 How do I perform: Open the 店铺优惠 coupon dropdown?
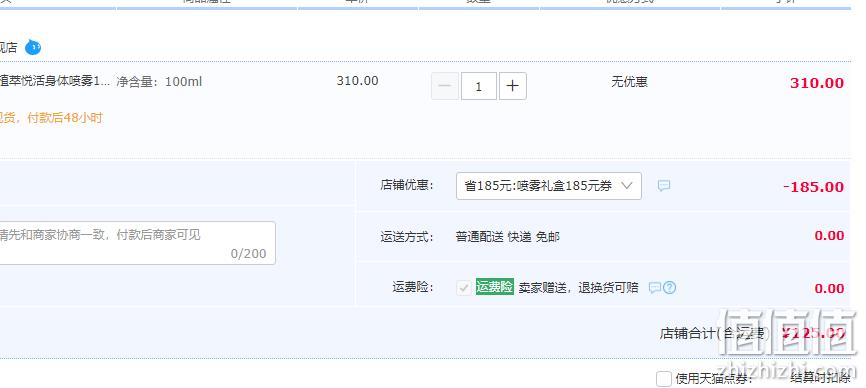click(549, 186)
